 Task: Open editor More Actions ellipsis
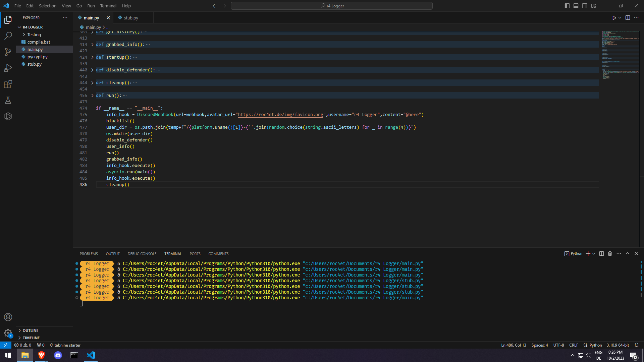[636, 18]
